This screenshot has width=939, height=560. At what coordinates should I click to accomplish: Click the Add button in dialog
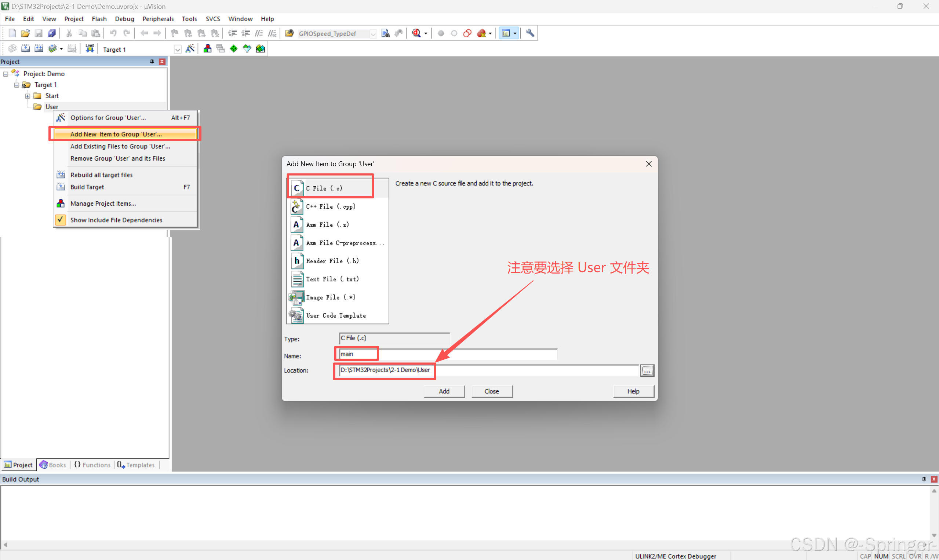[444, 391]
